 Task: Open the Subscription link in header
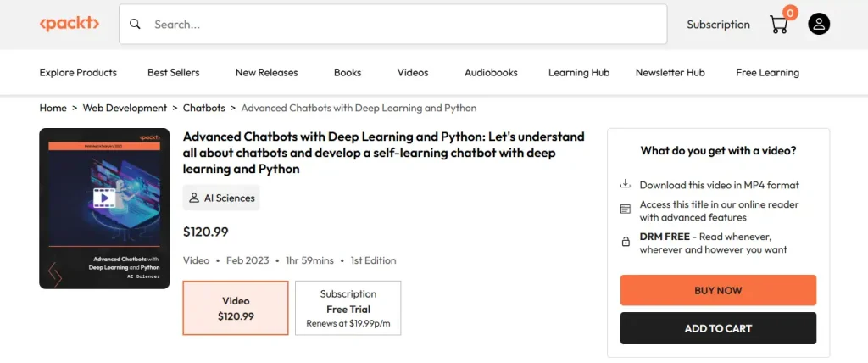click(718, 25)
